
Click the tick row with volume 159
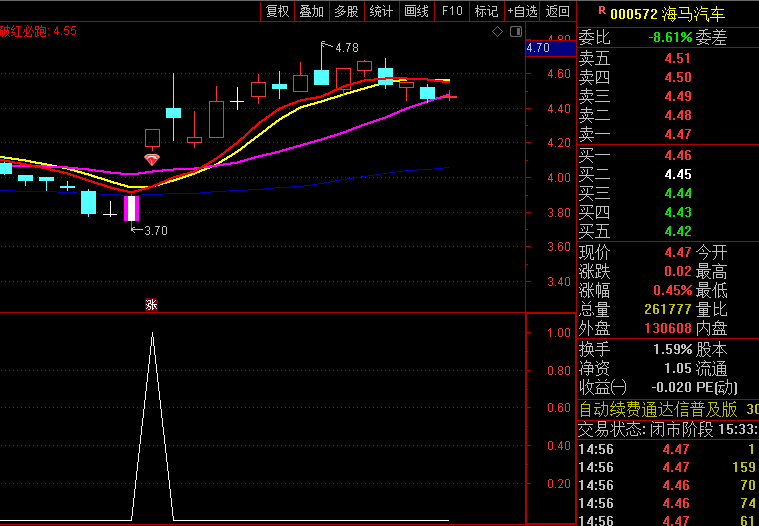coord(668,467)
